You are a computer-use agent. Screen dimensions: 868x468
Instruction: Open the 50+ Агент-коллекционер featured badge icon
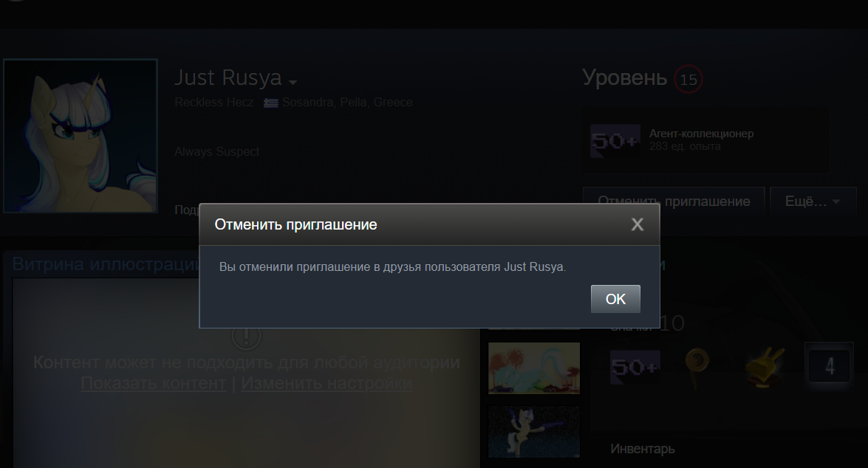click(615, 141)
